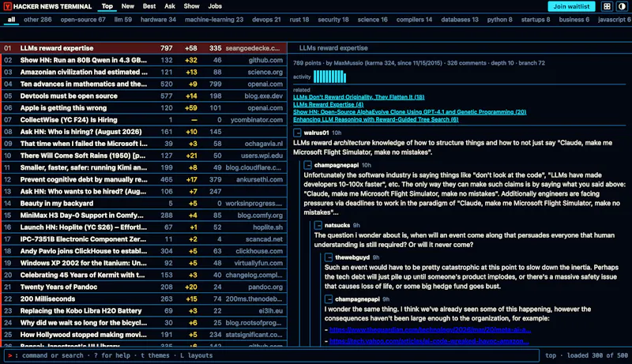This screenshot has width=632, height=364.
Task: Filter by 'startups 8' category
Action: tap(536, 19)
